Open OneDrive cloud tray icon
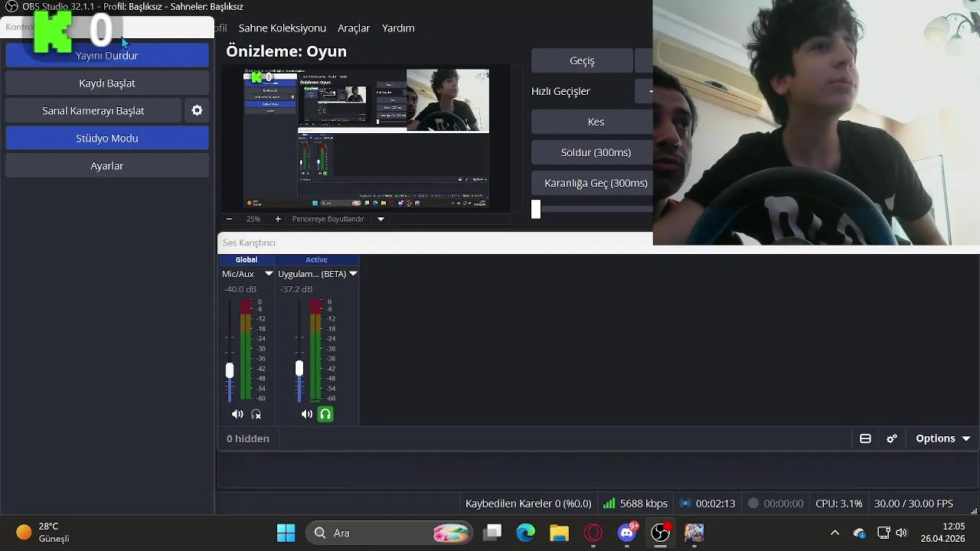 coord(860,533)
